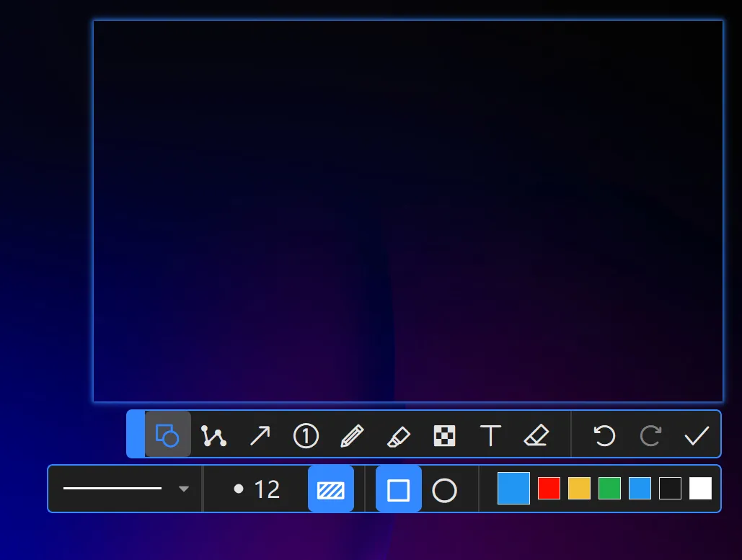Undo the last annotation
This screenshot has height=560, width=742.
pyautogui.click(x=604, y=435)
